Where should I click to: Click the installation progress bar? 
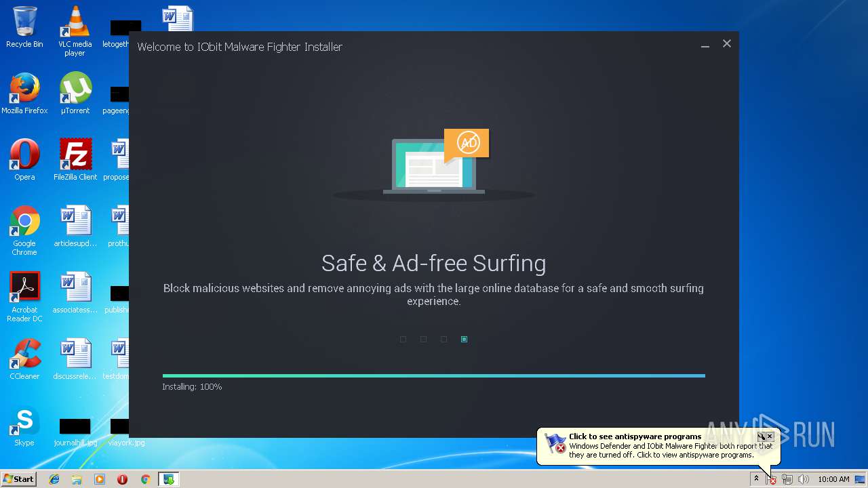point(434,375)
